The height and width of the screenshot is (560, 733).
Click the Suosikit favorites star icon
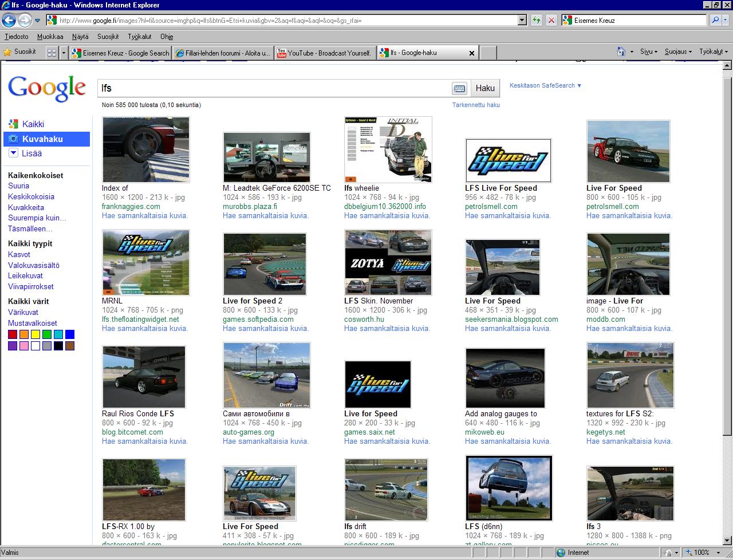[7, 52]
